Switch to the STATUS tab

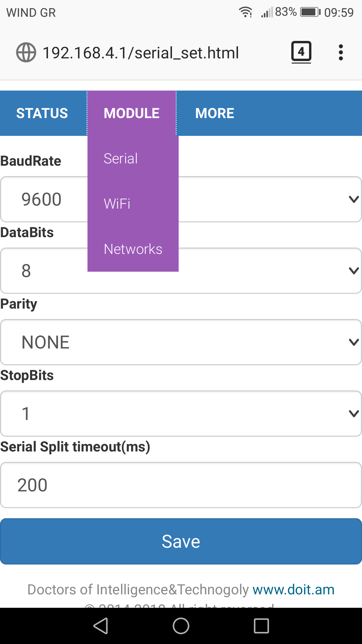[x=42, y=113]
